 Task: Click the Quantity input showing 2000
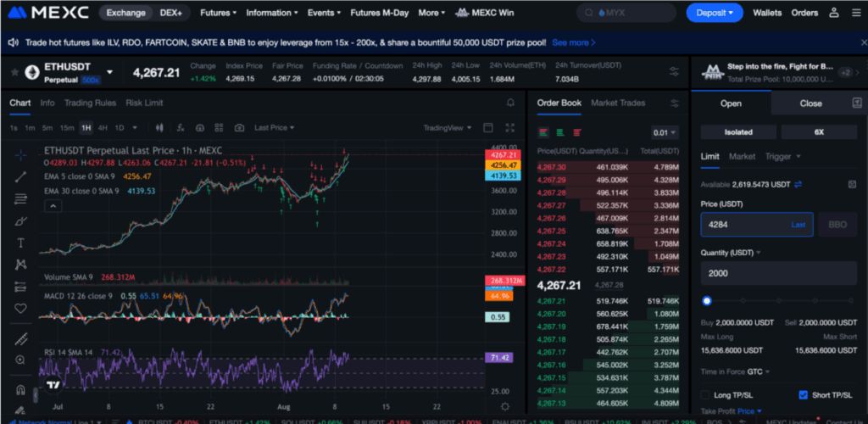coord(779,273)
